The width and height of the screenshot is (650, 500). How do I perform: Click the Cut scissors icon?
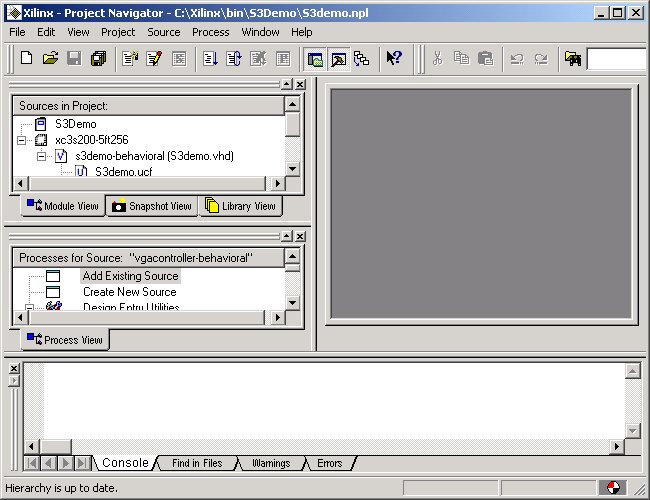click(437, 58)
